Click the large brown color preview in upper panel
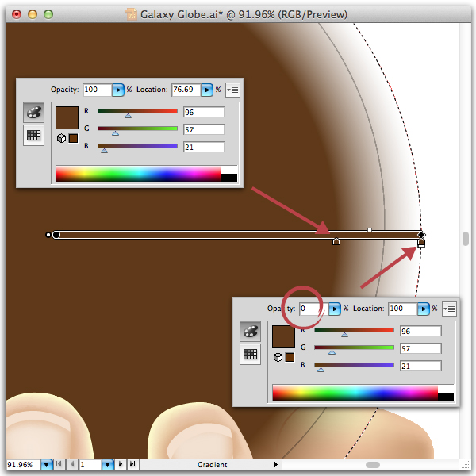This screenshot has width=476, height=476. point(67,117)
